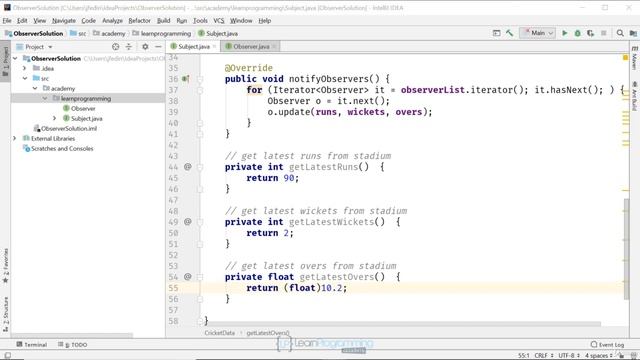
Task: Click the @ gutter marker on line 44
Action: pyautogui.click(x=187, y=167)
